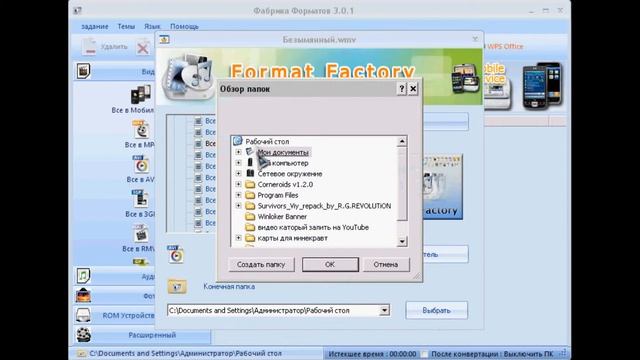Open the Видео category header icon
640x360 pixels.
[x=83, y=71]
